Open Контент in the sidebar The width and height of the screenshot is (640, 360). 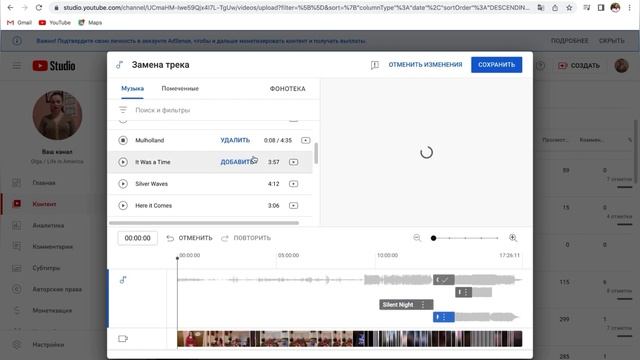click(x=44, y=204)
